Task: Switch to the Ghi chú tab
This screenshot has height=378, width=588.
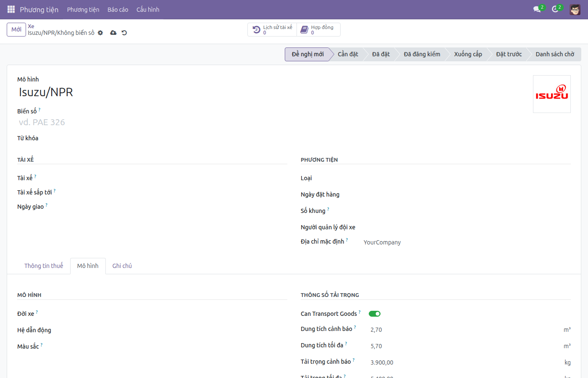Action: tap(122, 266)
